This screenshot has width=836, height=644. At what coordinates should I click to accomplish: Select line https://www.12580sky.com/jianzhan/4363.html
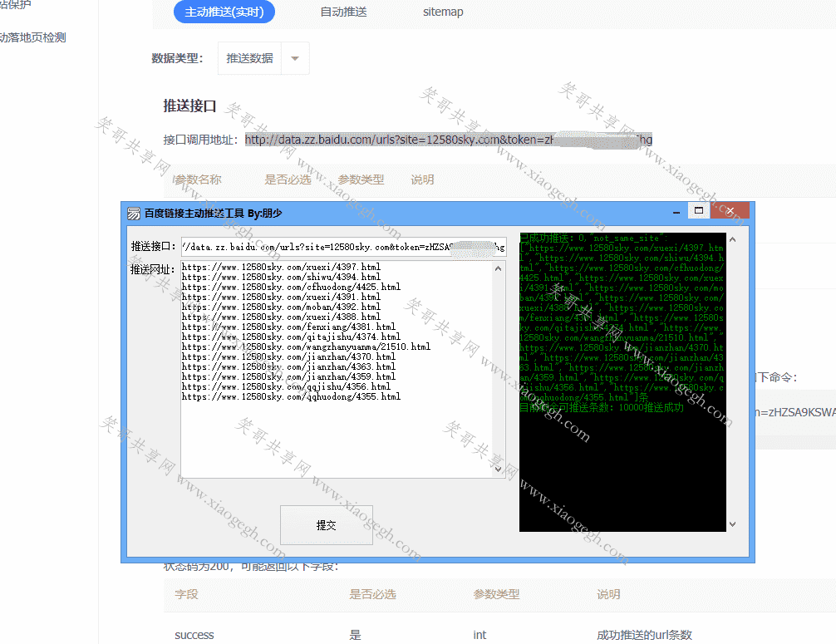pyautogui.click(x=288, y=366)
